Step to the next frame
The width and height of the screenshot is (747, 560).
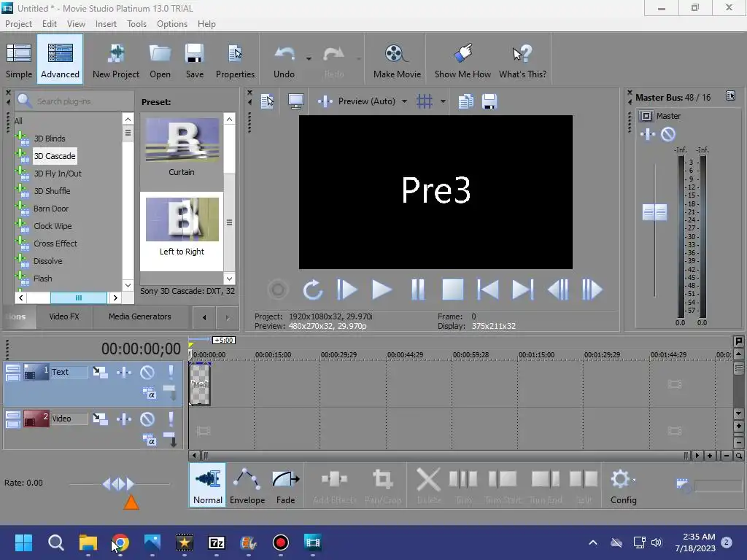(x=592, y=289)
